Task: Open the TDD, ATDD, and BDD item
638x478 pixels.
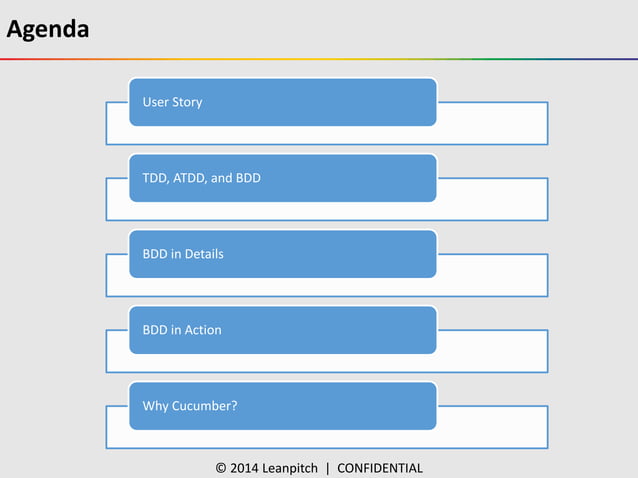Action: point(282,178)
